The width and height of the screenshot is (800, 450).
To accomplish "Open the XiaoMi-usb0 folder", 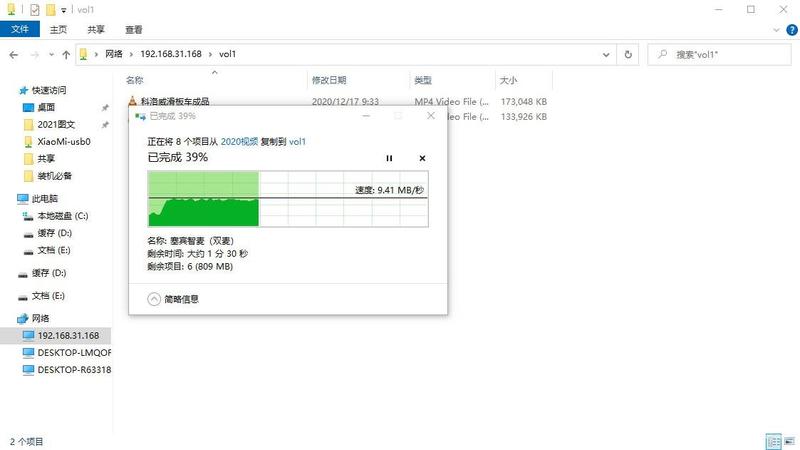I will point(63,141).
